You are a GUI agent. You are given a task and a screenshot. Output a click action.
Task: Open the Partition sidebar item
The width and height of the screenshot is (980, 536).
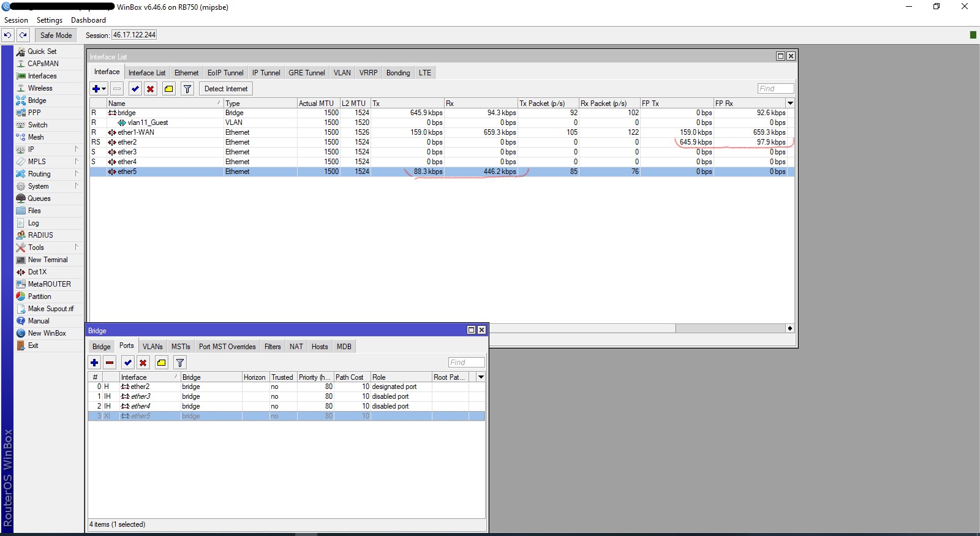[39, 296]
